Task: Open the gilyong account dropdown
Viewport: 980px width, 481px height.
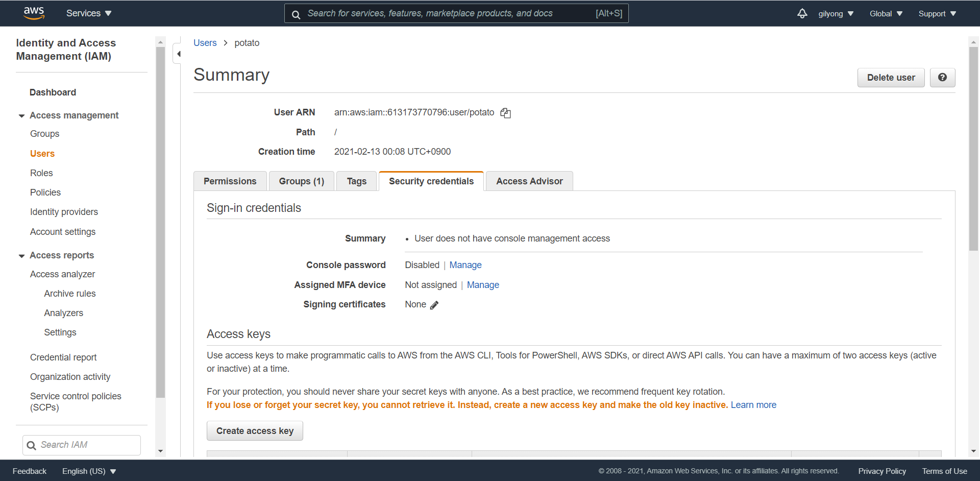Action: point(836,14)
